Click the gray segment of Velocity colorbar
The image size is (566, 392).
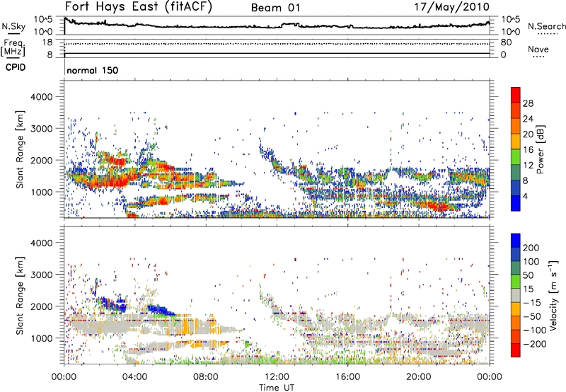coord(516,296)
